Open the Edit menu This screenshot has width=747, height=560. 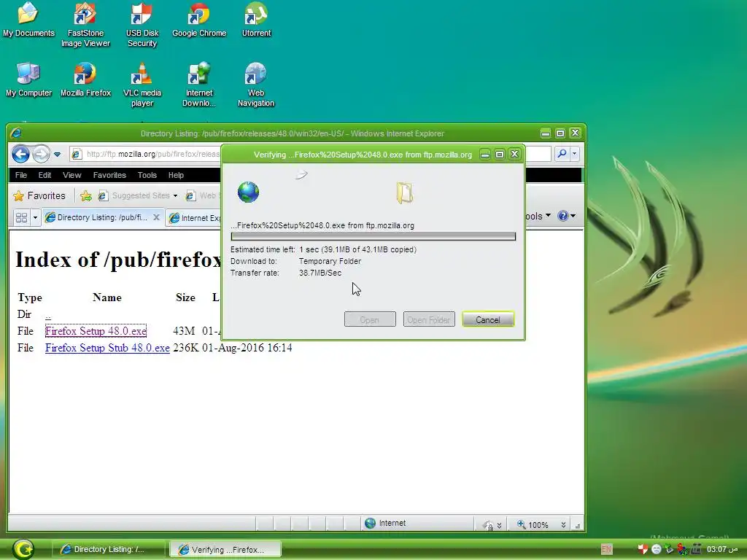pyautogui.click(x=44, y=175)
